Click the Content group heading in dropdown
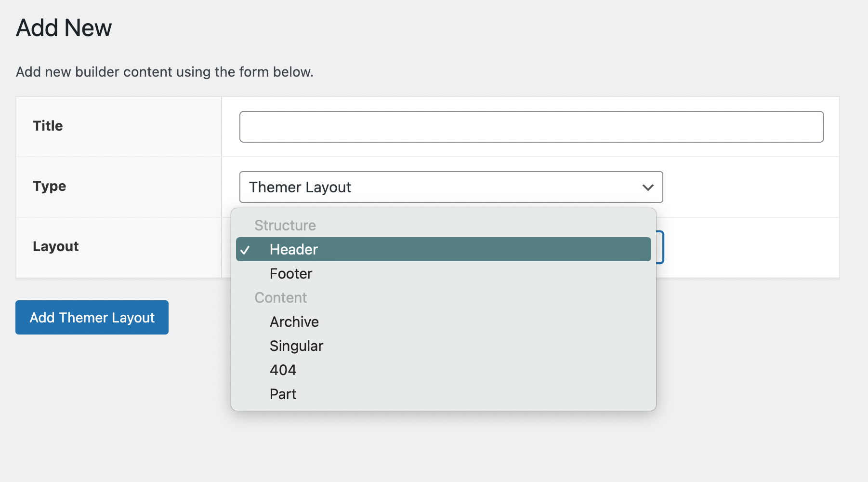868x482 pixels. tap(280, 298)
